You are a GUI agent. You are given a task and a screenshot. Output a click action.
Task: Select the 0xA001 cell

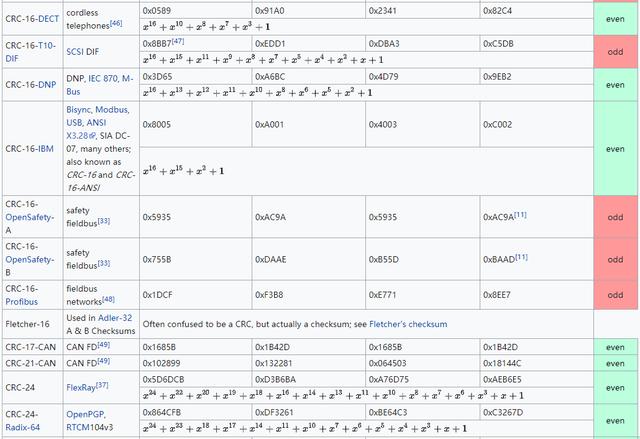[x=309, y=124]
